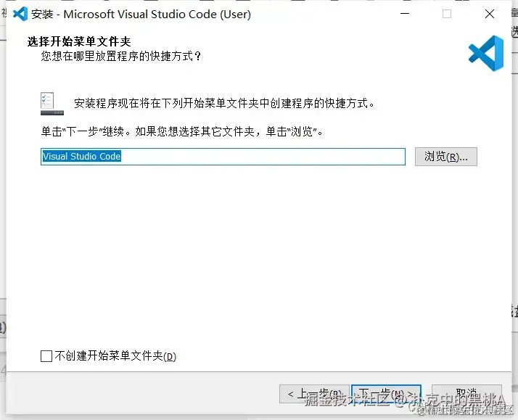
Task: Click the setup checklist icon
Action: point(52,103)
